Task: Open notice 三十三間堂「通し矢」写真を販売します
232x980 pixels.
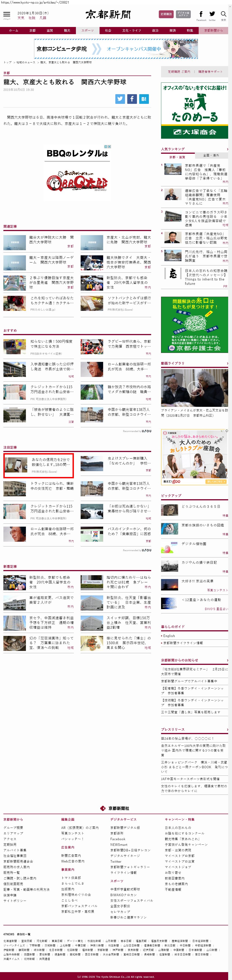Action: point(191,712)
